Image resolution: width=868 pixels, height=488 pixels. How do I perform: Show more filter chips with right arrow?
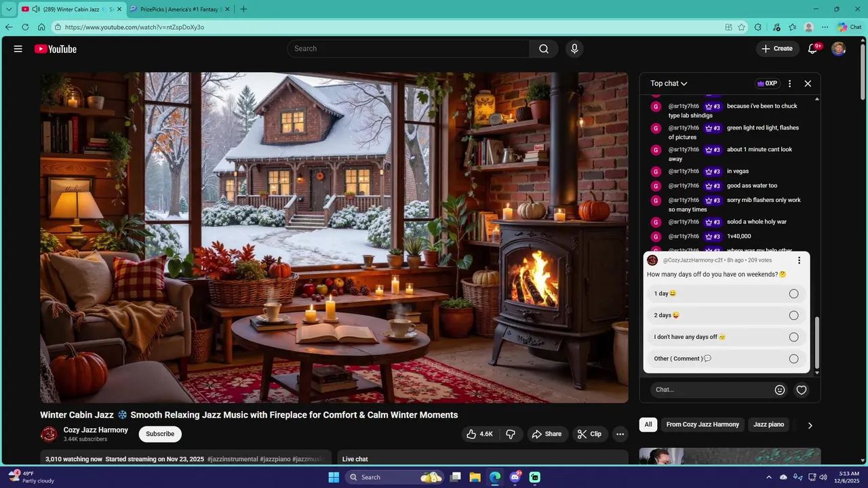810,425
